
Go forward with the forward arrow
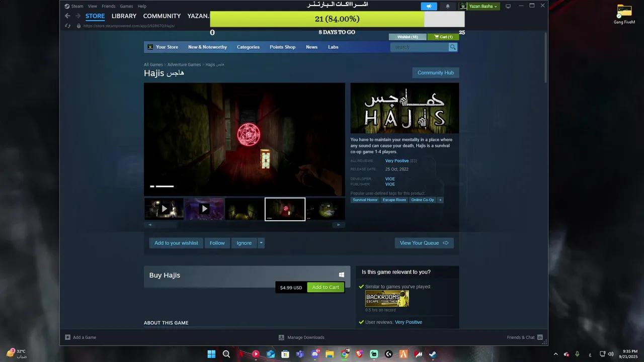point(78,16)
